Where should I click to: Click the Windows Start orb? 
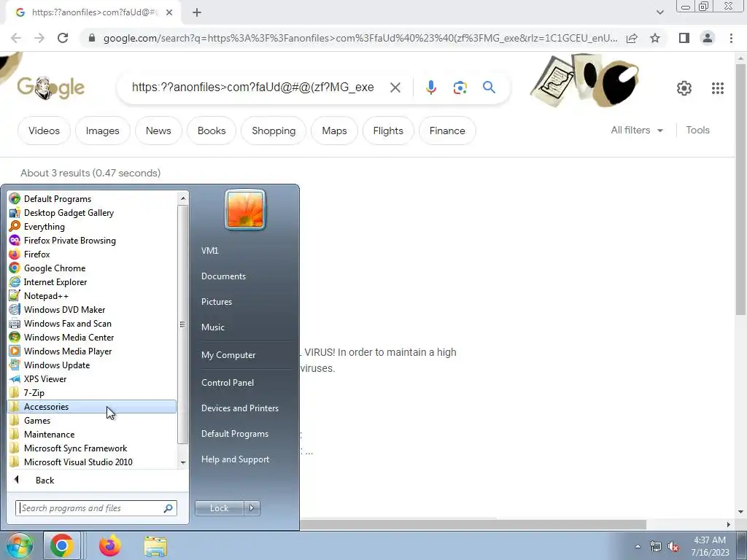20,545
